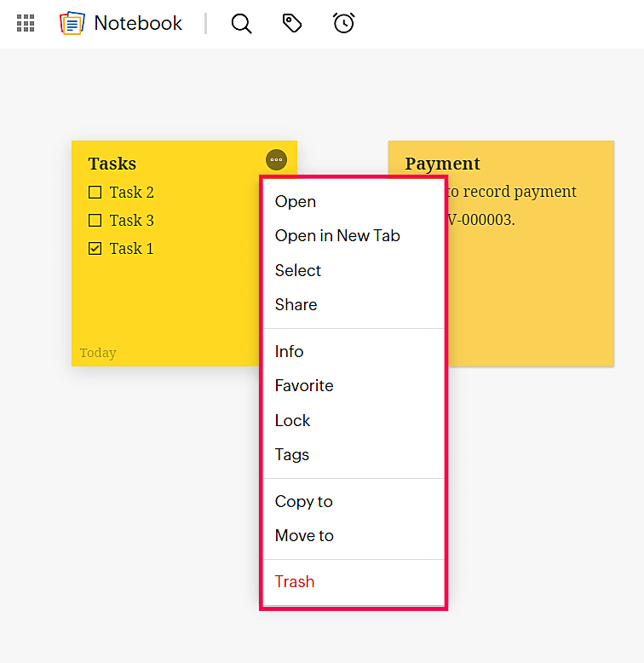
Task: Check the Task 2 checkbox
Action: tap(95, 192)
